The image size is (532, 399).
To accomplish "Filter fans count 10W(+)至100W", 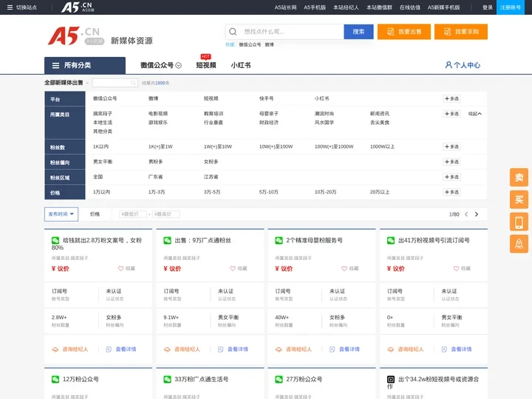I will 276,146.
